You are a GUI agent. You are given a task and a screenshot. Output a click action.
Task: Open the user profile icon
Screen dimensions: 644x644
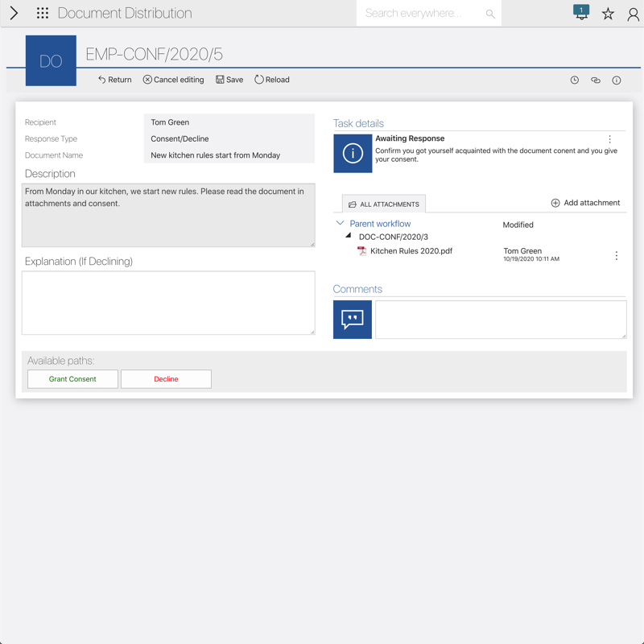pos(634,14)
